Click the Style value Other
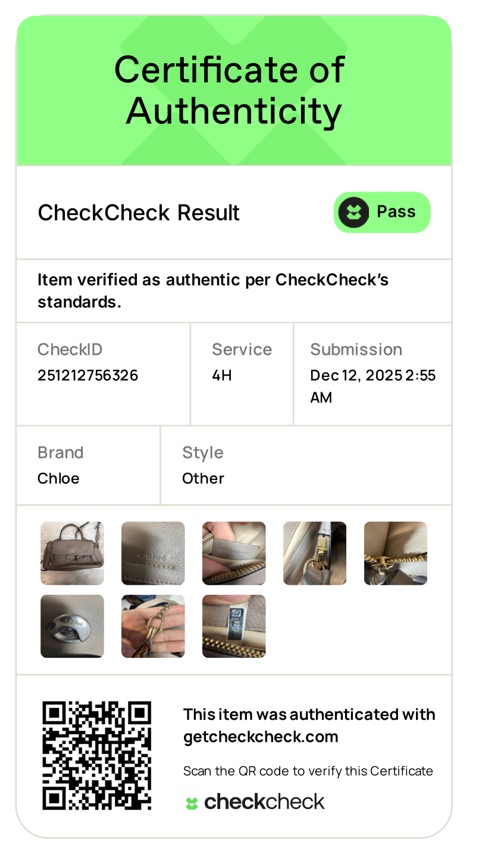The width and height of the screenshot is (482, 868). (x=203, y=478)
